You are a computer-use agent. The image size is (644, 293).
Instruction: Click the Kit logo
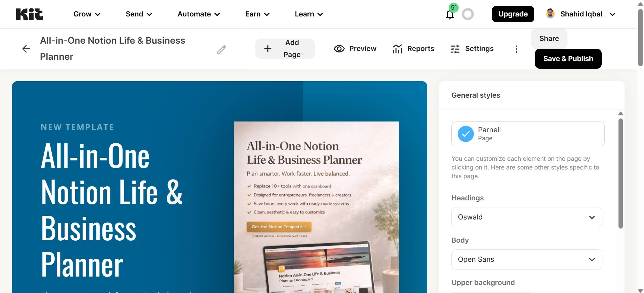click(30, 14)
